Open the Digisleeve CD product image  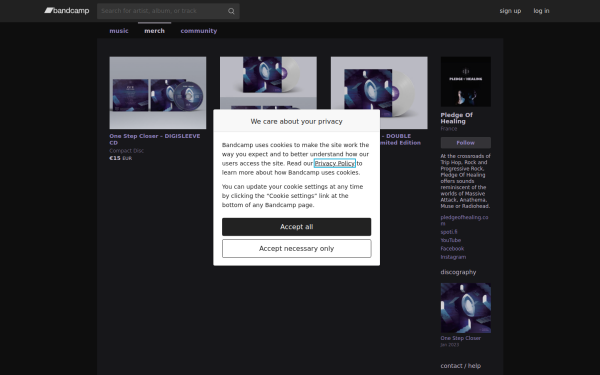pos(158,93)
